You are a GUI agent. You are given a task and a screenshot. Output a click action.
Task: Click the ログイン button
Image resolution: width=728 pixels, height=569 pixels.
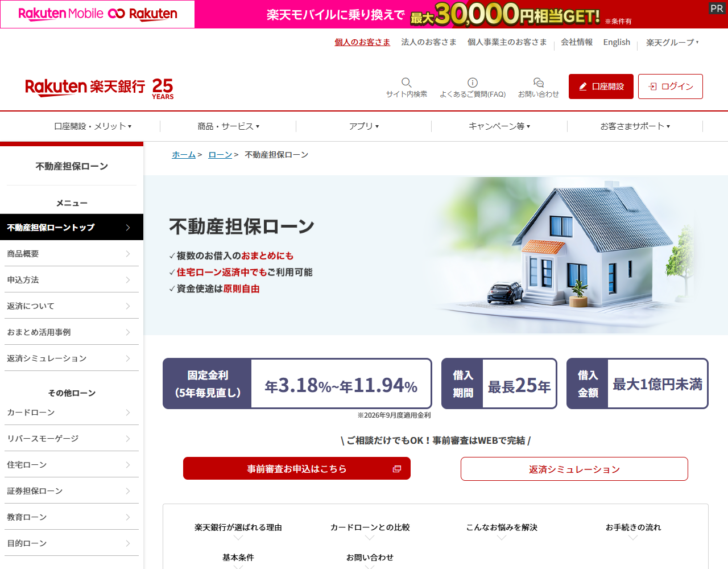[x=670, y=86]
